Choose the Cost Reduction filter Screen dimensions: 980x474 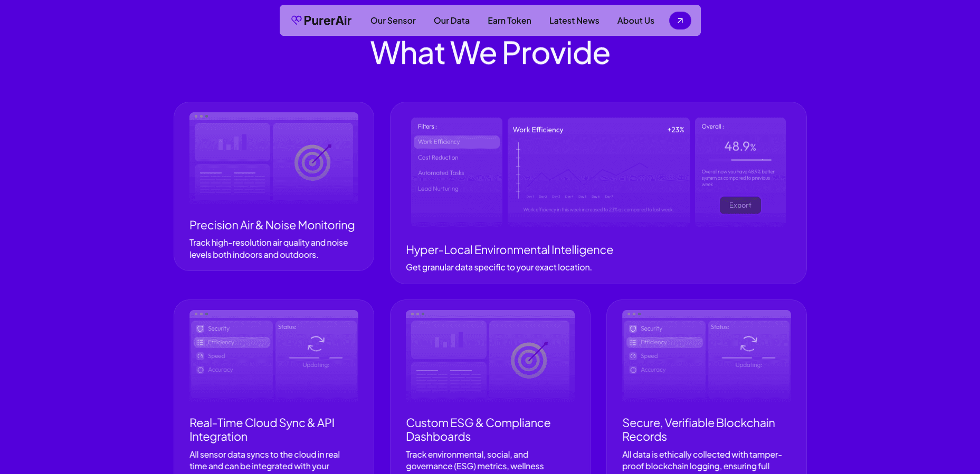click(x=438, y=158)
